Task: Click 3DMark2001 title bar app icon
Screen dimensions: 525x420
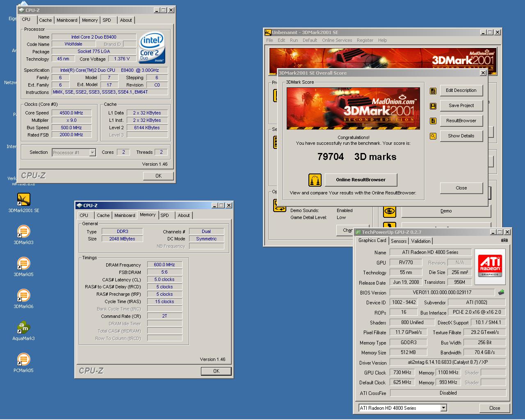Action: point(268,32)
